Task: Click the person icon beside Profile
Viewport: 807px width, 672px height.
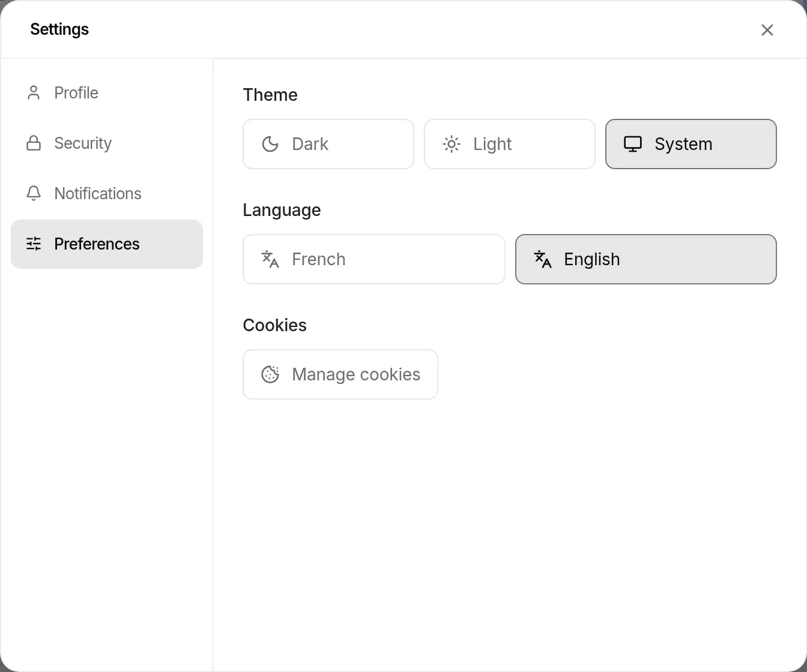Action: (34, 93)
